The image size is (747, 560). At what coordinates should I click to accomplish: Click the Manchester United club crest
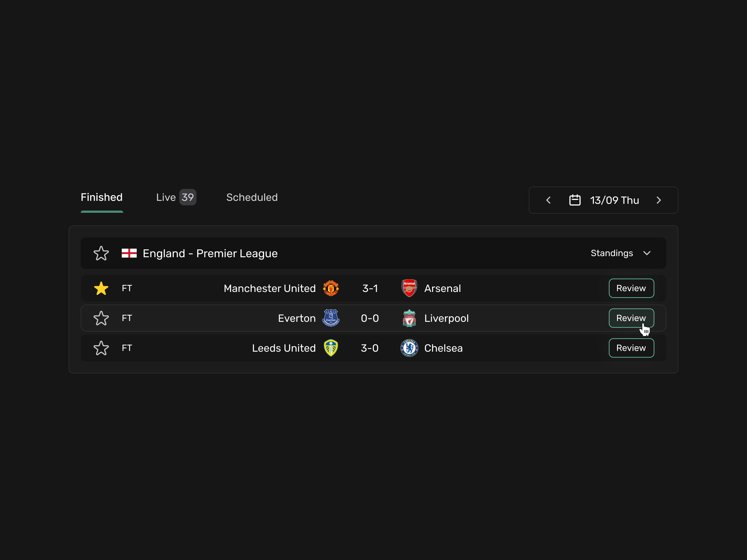coord(331,288)
